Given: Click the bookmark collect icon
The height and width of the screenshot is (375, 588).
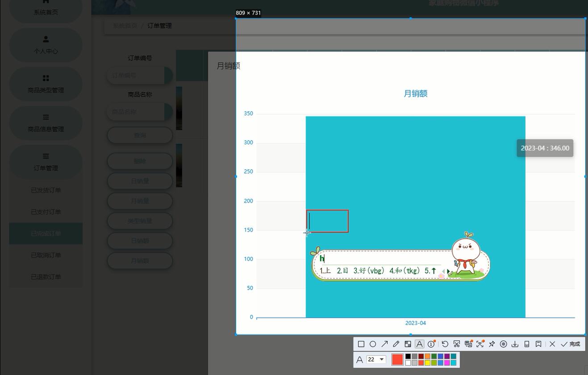Looking at the screenshot, I should point(538,344).
